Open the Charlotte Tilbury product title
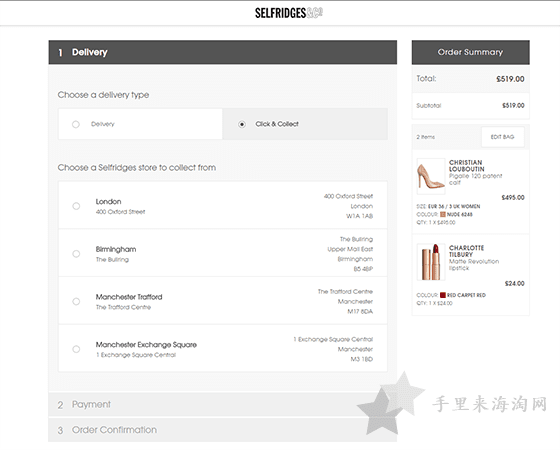This screenshot has height=450, width=560. 466,251
